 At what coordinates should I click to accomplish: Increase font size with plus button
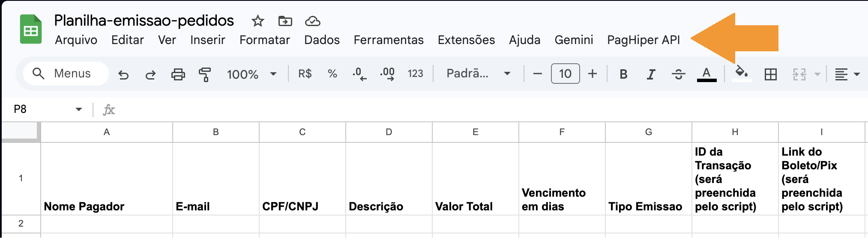coord(593,74)
